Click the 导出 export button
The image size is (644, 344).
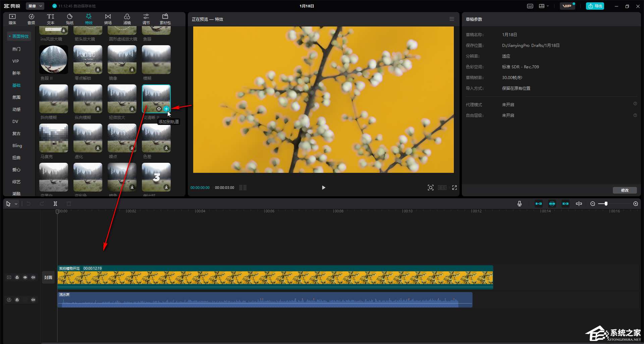tap(595, 6)
